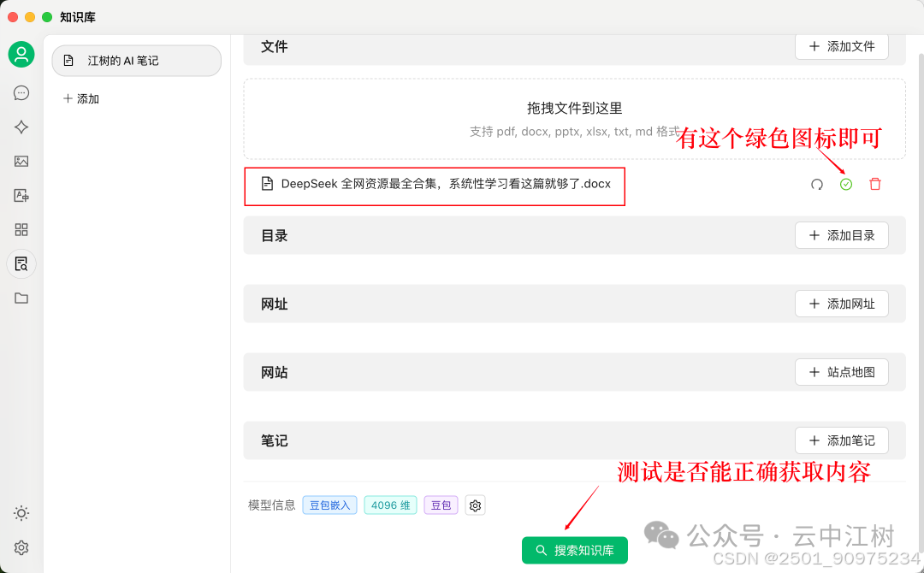The image size is (924, 573).
Task: Open the mini-apps grid sidebar icon
Action: [x=21, y=230]
